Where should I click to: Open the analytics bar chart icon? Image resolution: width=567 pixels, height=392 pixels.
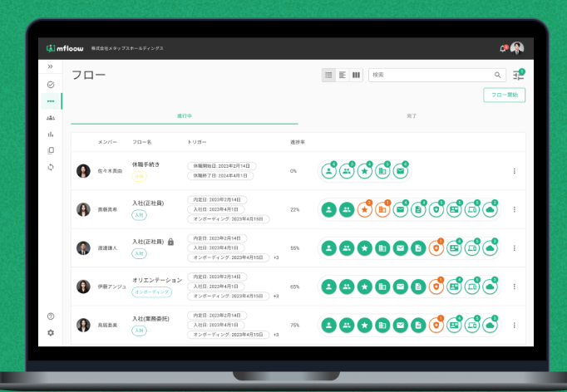[x=51, y=134]
